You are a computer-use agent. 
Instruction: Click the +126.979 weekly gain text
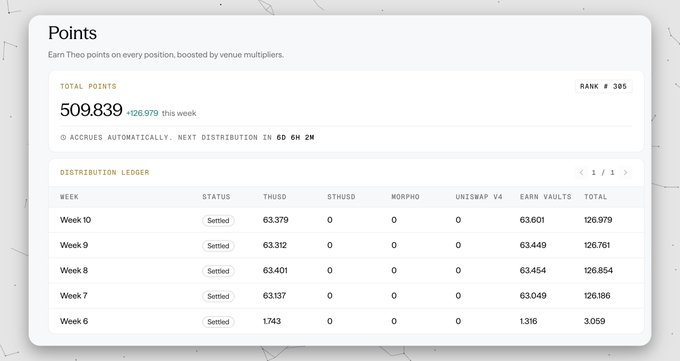[142, 113]
